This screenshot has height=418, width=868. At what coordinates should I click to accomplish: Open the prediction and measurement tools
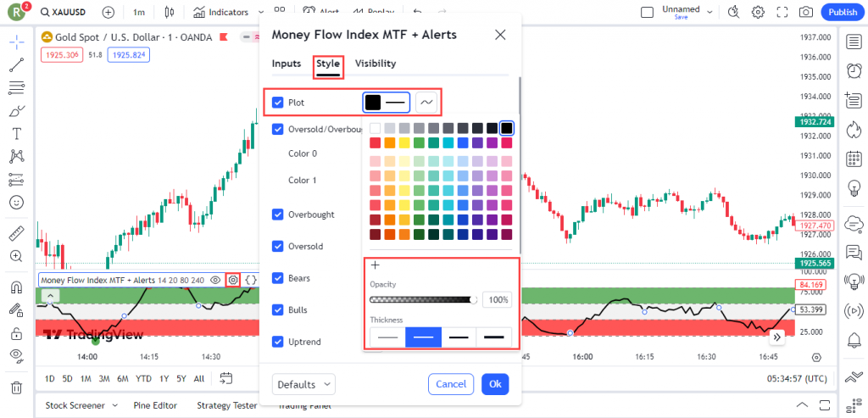(x=17, y=180)
